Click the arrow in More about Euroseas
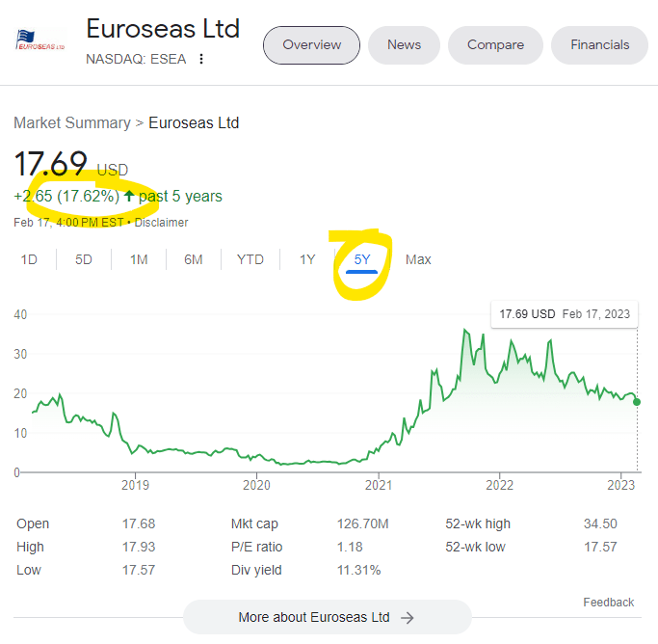The height and width of the screenshot is (644, 658). 408,617
